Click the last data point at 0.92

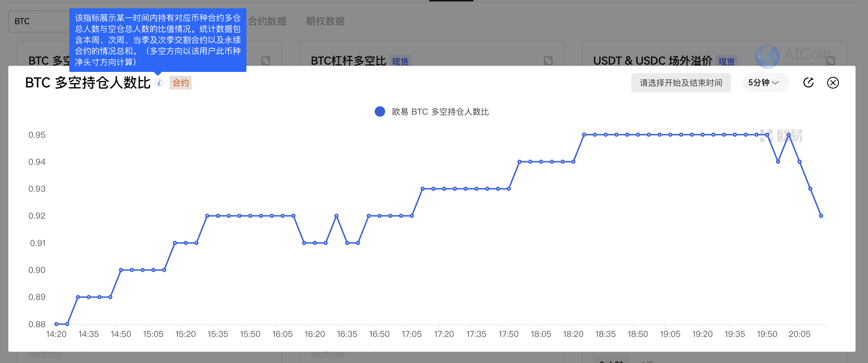821,216
